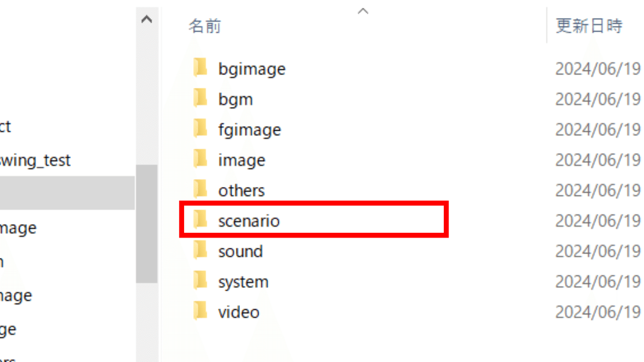Select the scenario folder name
The image size is (644, 362).
(x=249, y=220)
